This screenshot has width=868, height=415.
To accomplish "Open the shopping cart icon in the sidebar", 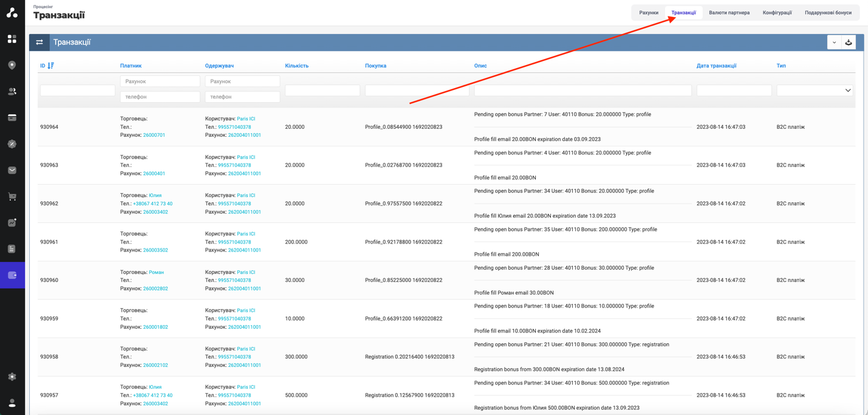I will tap(12, 196).
